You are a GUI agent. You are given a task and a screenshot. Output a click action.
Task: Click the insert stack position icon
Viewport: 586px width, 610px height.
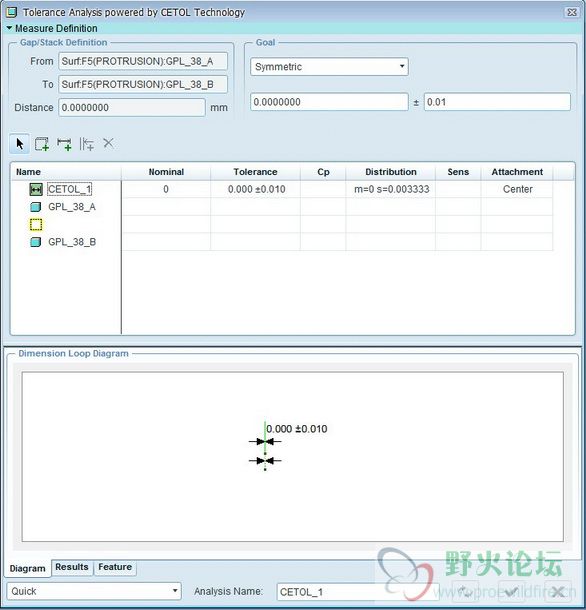(x=86, y=144)
